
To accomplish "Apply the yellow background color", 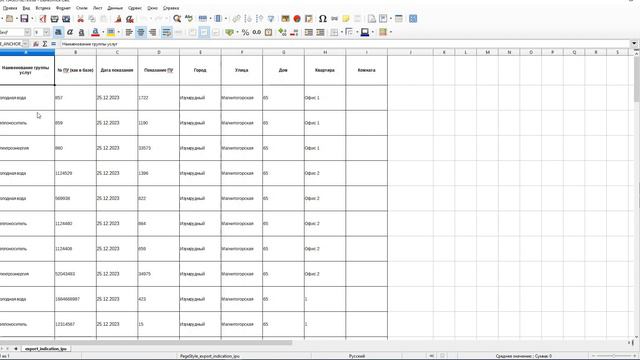I will point(111,32).
